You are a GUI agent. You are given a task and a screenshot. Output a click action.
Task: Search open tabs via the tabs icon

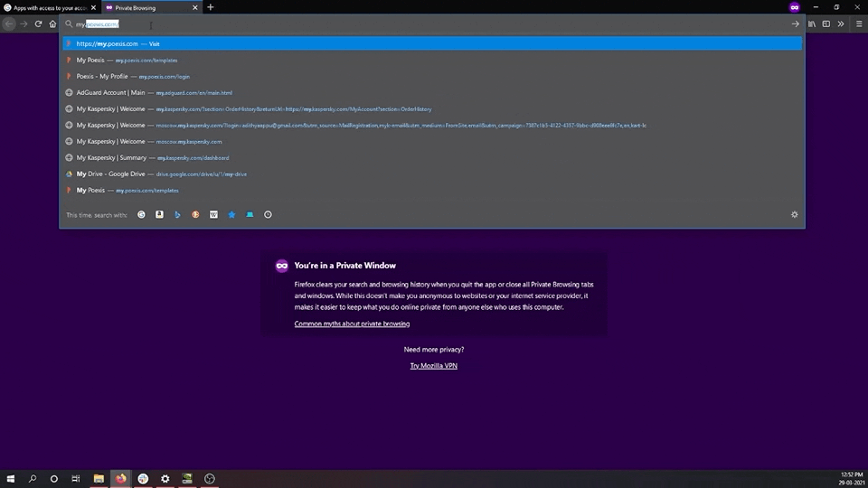point(250,215)
